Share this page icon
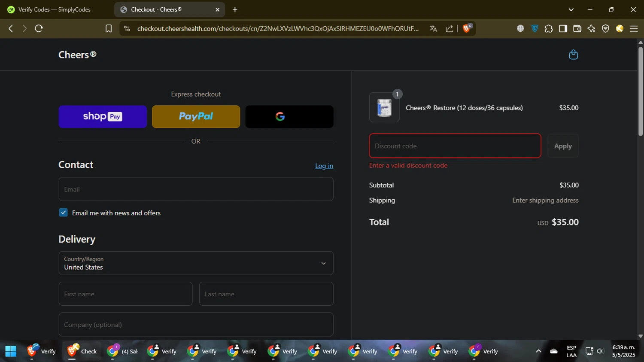Viewport: 644px width, 362px height. (x=450, y=28)
